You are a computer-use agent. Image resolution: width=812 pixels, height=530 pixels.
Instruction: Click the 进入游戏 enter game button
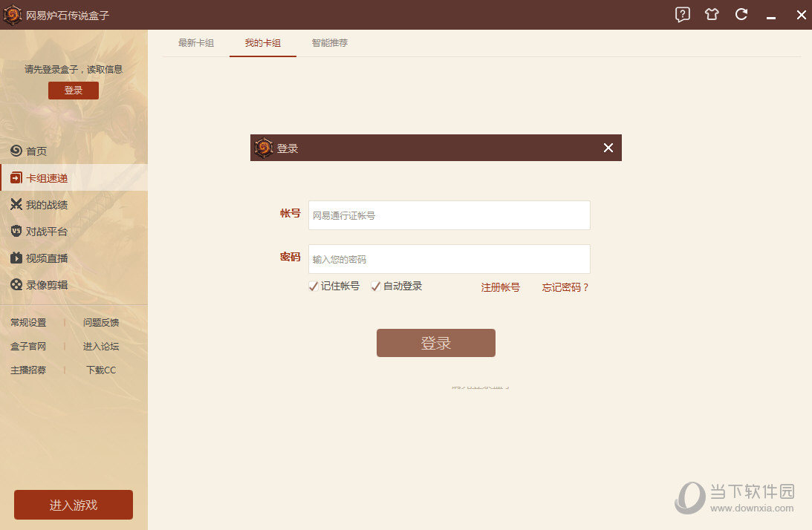[73, 504]
